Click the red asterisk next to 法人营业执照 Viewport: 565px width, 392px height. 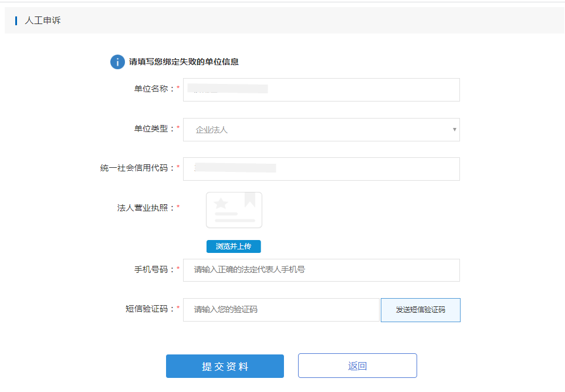[x=177, y=208]
